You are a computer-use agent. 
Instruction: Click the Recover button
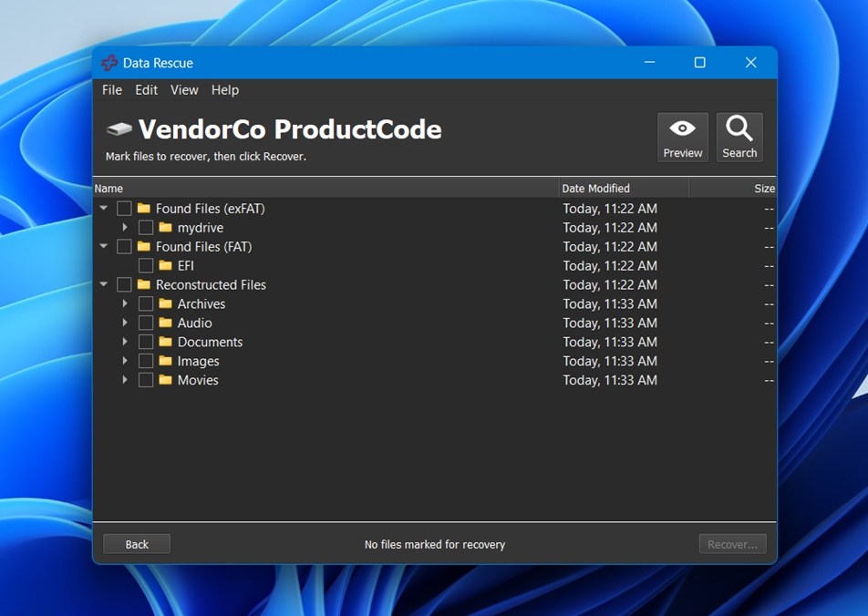[732, 543]
